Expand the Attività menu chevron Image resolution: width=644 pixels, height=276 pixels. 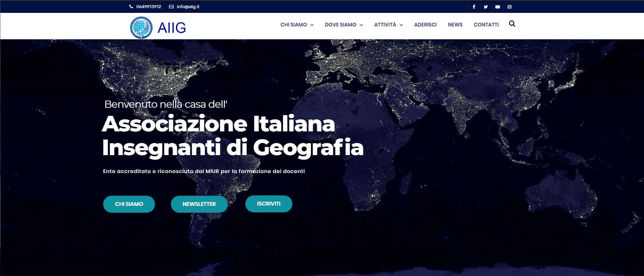[x=401, y=25]
